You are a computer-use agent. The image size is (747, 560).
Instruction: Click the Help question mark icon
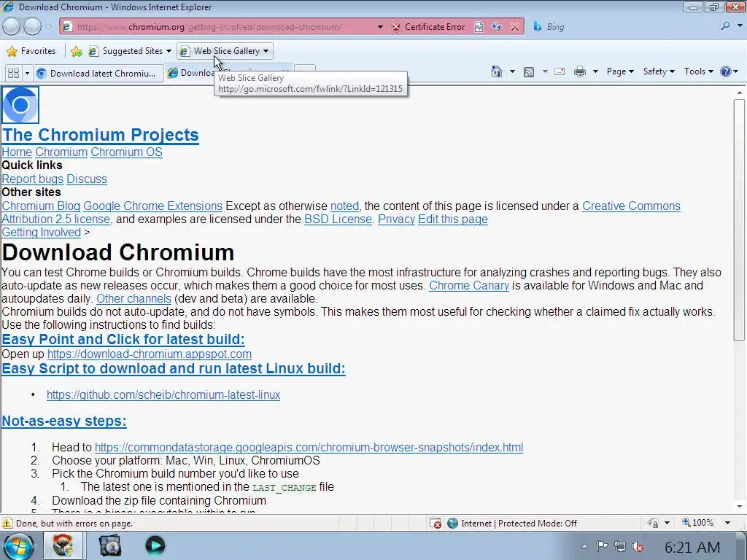[x=726, y=72]
